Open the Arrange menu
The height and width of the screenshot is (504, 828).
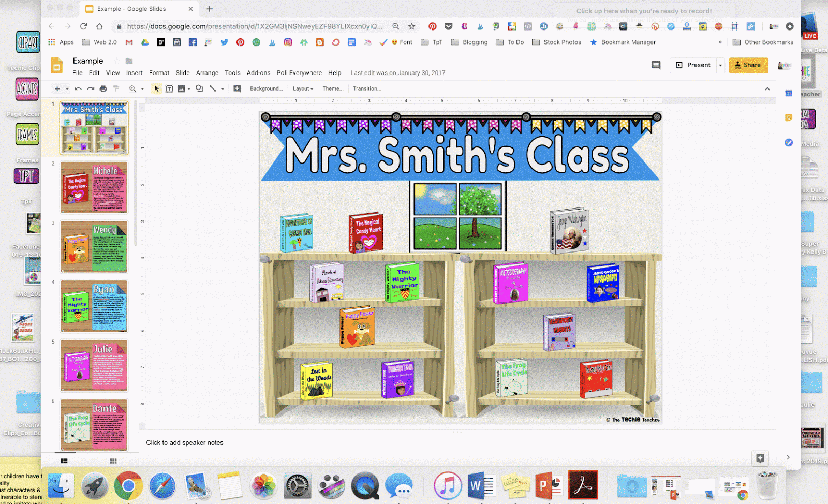tap(207, 73)
